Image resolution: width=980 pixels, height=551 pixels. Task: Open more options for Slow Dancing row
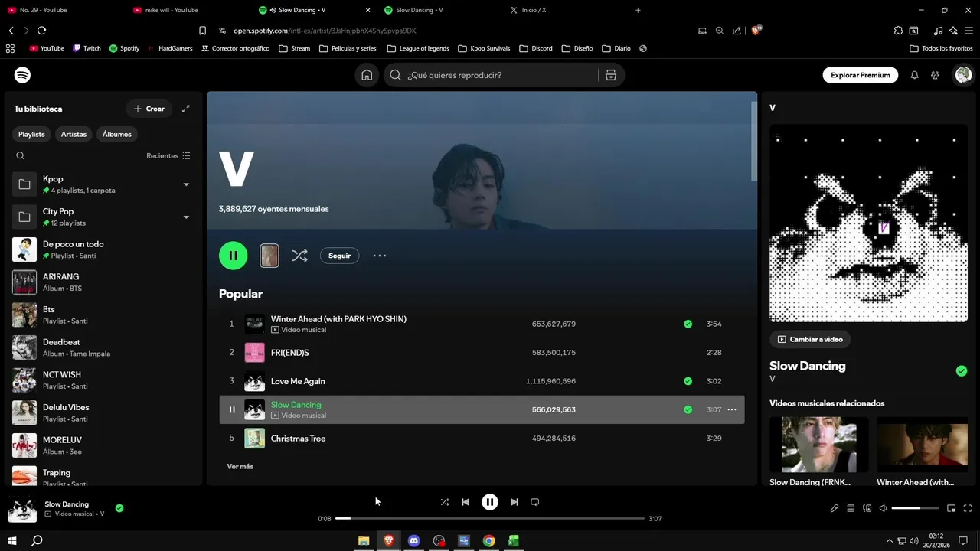pyautogui.click(x=732, y=409)
